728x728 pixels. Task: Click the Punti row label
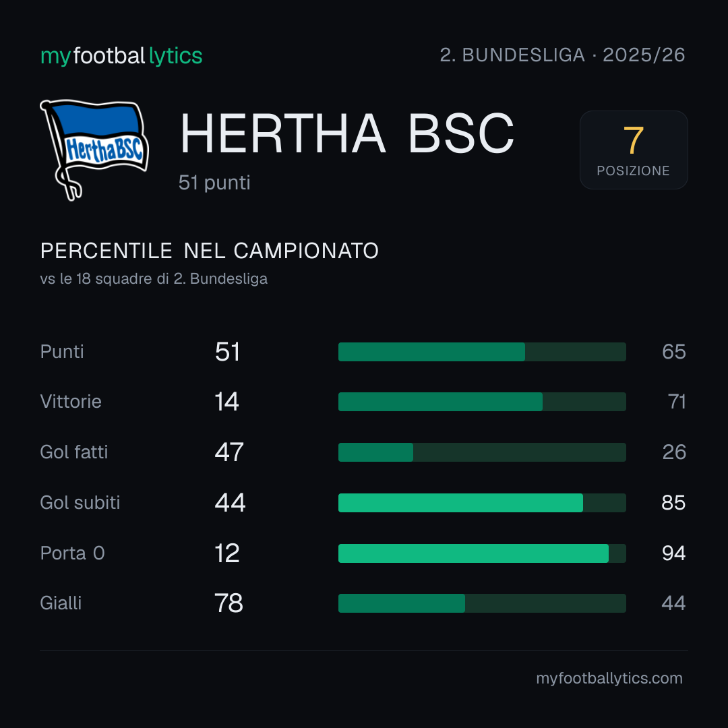pyautogui.click(x=62, y=352)
